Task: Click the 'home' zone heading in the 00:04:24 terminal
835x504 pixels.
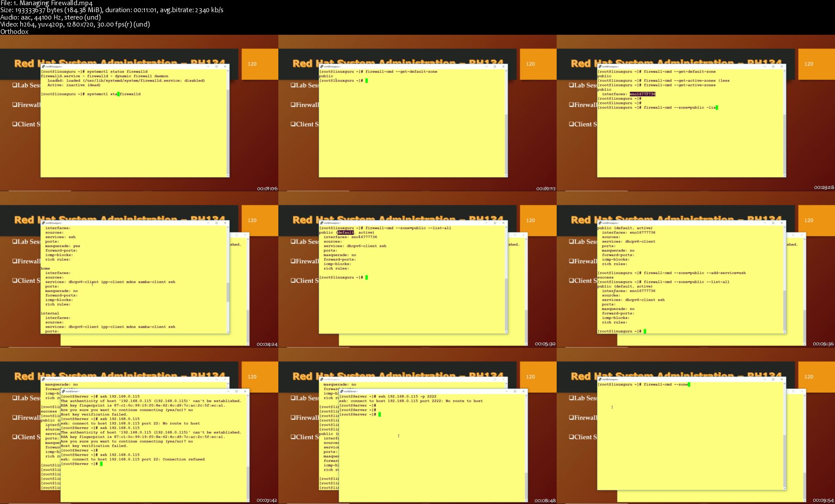Action: pos(45,269)
